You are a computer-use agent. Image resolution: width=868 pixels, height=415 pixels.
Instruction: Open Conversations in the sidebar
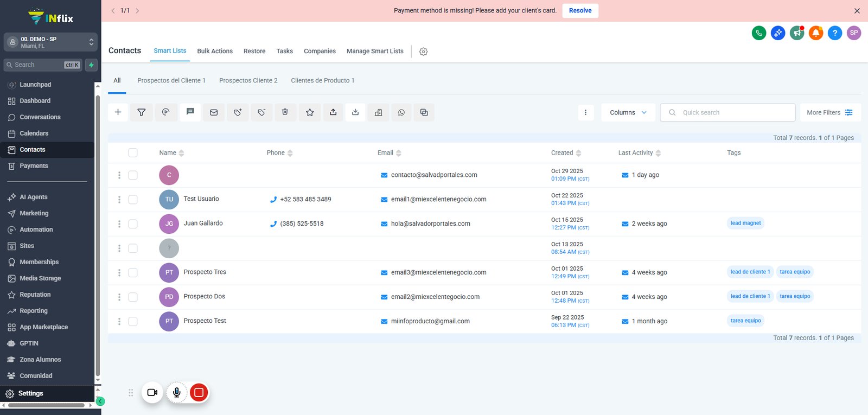coord(40,117)
